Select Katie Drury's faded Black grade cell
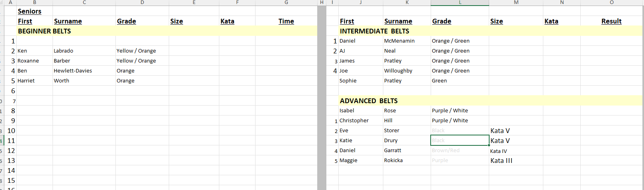The width and height of the screenshot is (644, 190). 460,141
